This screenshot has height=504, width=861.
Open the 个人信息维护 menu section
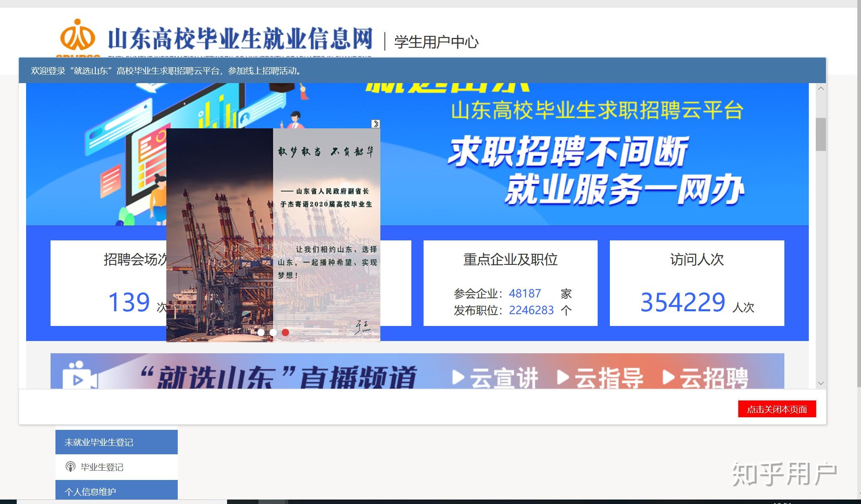click(x=117, y=490)
